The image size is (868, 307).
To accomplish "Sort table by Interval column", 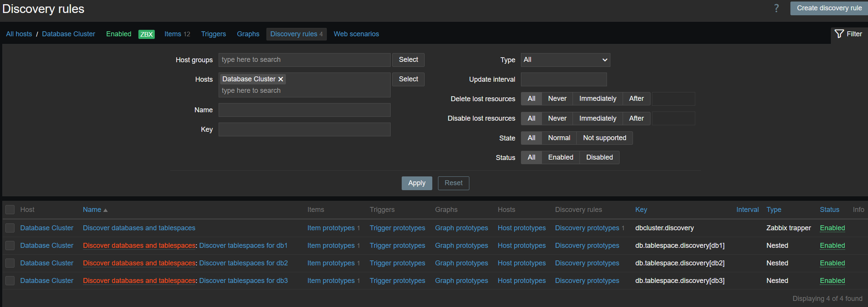I will click(x=747, y=210).
